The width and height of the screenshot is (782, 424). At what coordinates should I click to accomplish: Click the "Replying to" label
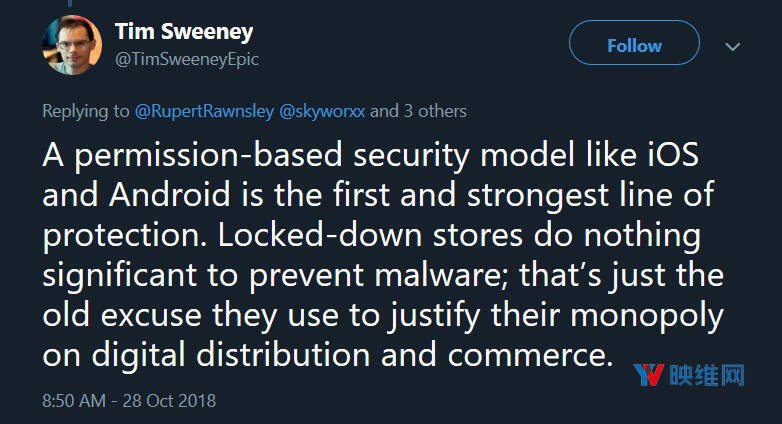[86, 111]
